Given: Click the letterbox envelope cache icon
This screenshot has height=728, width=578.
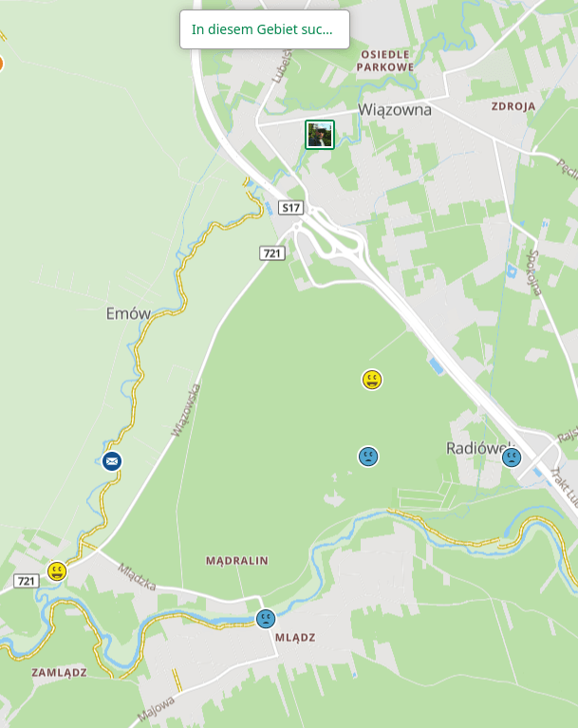Looking at the screenshot, I should (112, 461).
